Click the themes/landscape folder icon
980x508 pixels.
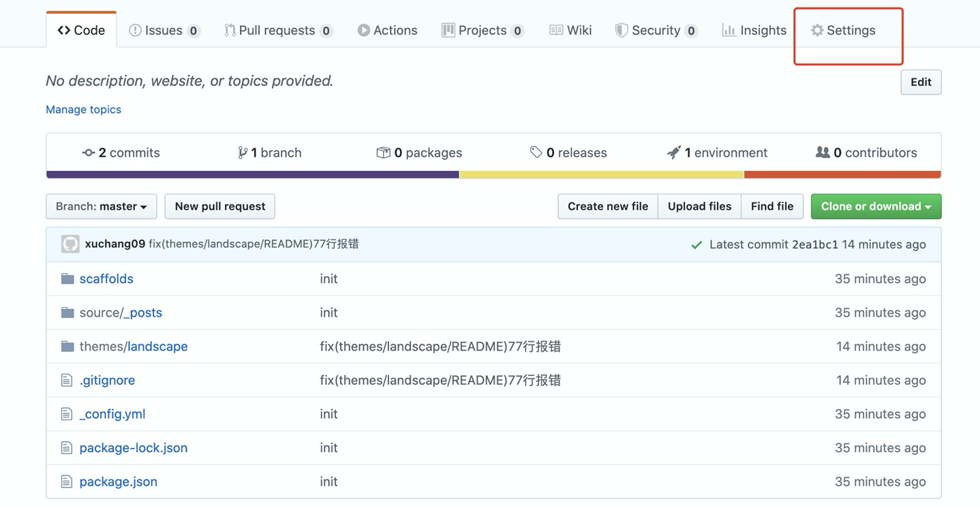(x=67, y=347)
